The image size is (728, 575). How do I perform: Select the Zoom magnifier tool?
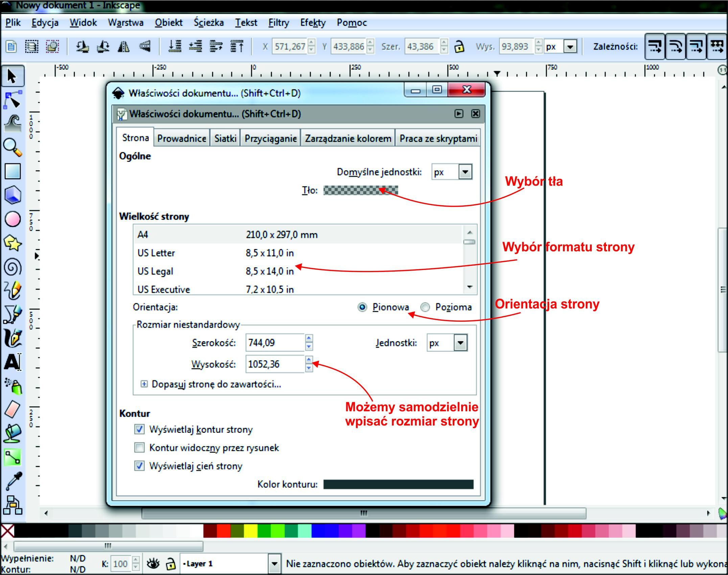pyautogui.click(x=13, y=147)
